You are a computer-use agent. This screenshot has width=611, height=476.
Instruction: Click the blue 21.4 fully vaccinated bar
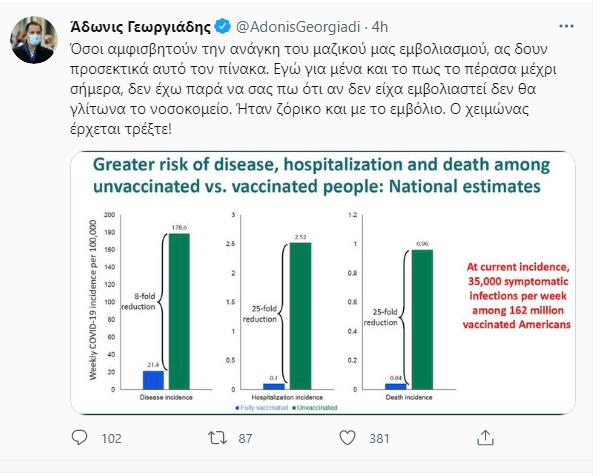(x=153, y=380)
